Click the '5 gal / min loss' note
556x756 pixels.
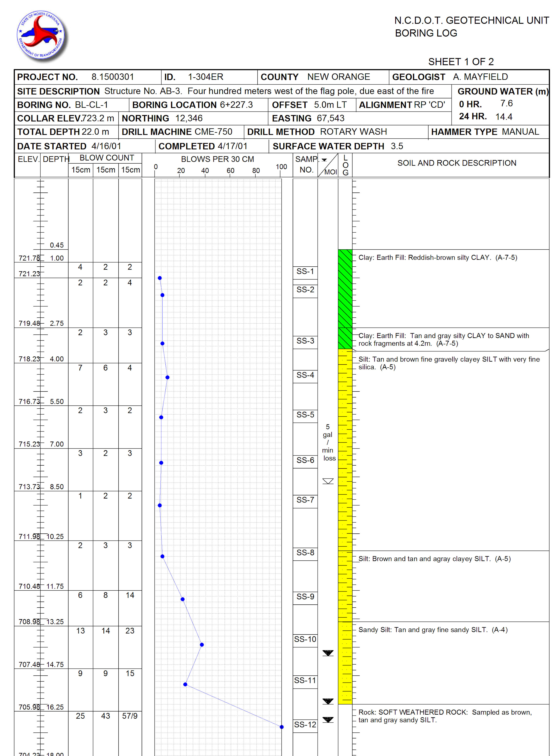click(328, 442)
